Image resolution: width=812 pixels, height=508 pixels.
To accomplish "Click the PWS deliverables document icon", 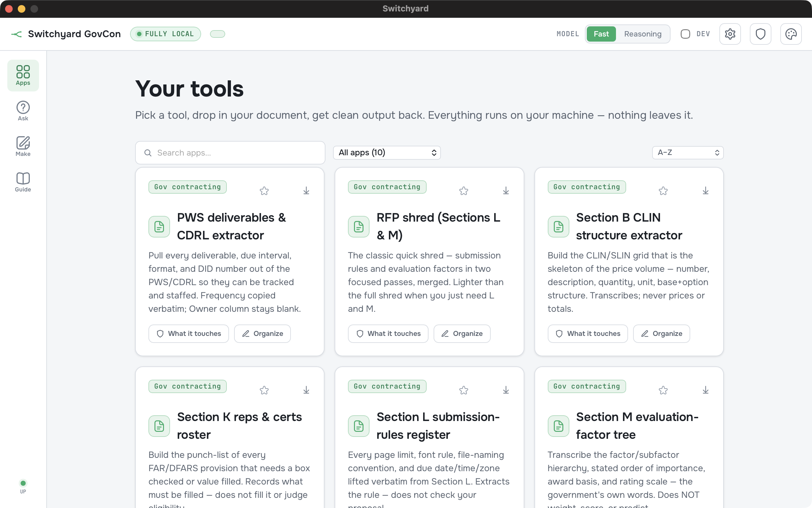I will click(159, 227).
